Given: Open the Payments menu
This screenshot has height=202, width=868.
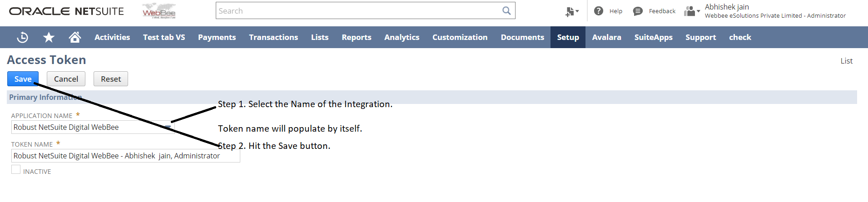Looking at the screenshot, I should pyautogui.click(x=217, y=37).
